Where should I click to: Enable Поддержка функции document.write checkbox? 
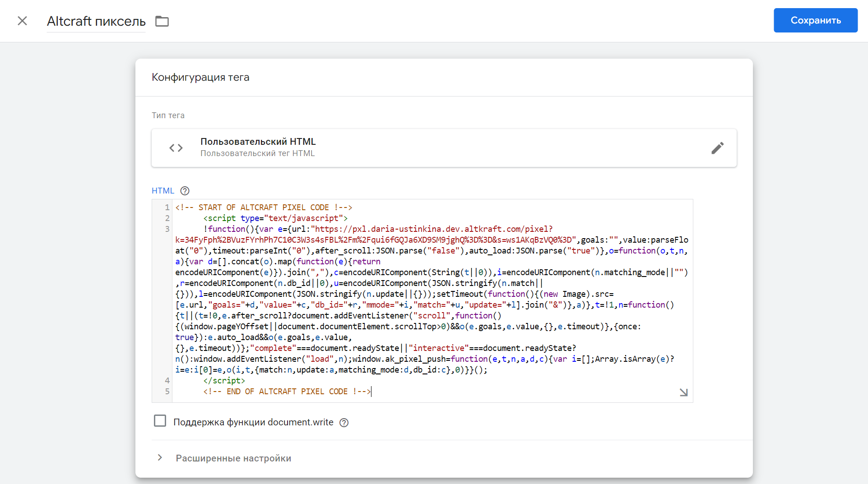[160, 421]
